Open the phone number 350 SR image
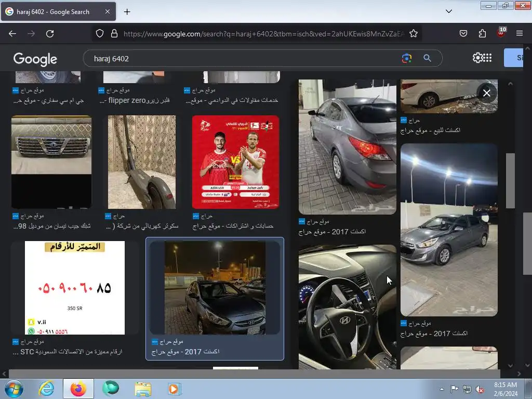This screenshot has width=532, height=399. coord(75,288)
